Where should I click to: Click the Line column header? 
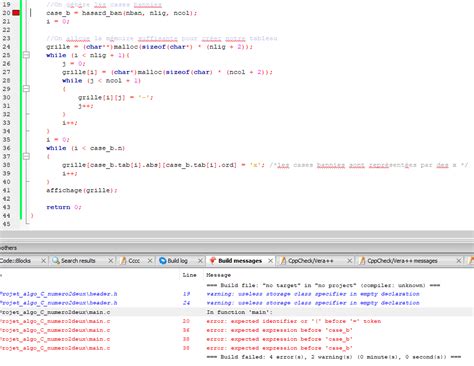click(x=189, y=275)
